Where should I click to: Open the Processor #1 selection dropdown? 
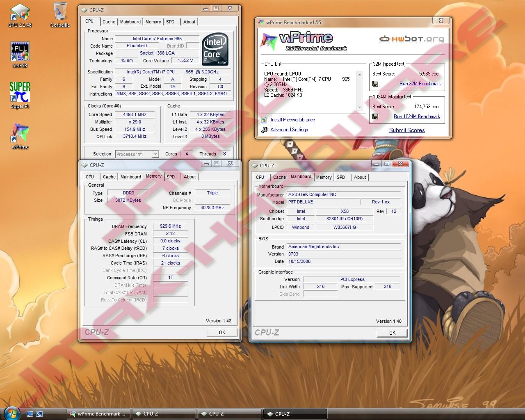click(137, 154)
